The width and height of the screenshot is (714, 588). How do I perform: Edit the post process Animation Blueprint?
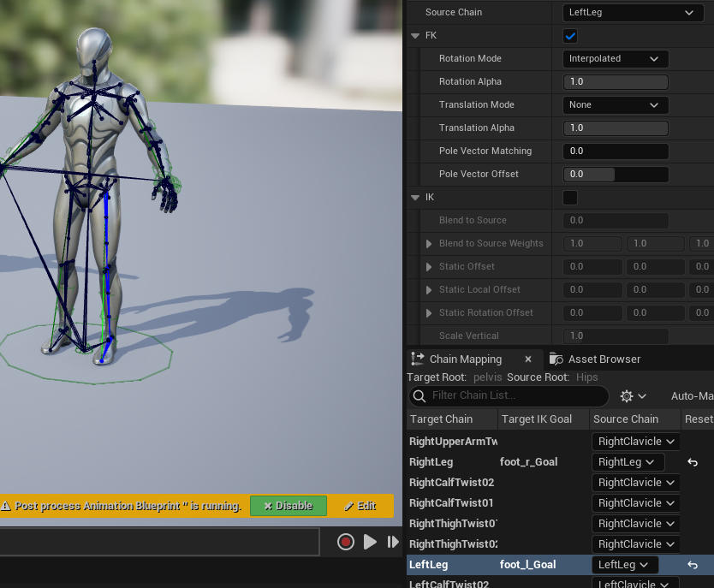point(360,506)
